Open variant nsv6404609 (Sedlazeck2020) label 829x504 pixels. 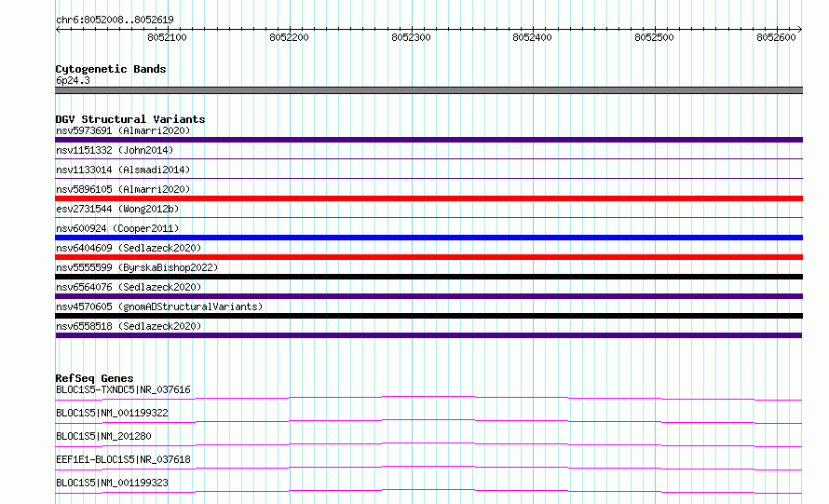(x=129, y=248)
